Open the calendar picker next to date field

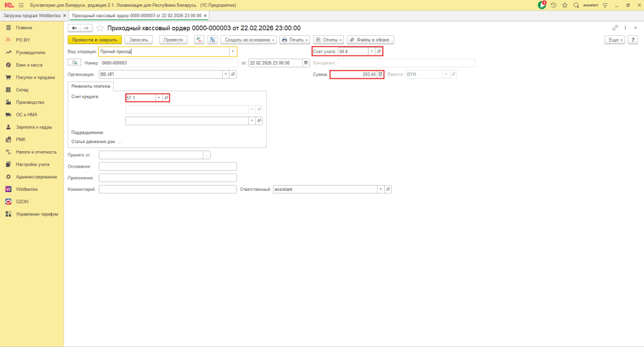[x=306, y=63]
